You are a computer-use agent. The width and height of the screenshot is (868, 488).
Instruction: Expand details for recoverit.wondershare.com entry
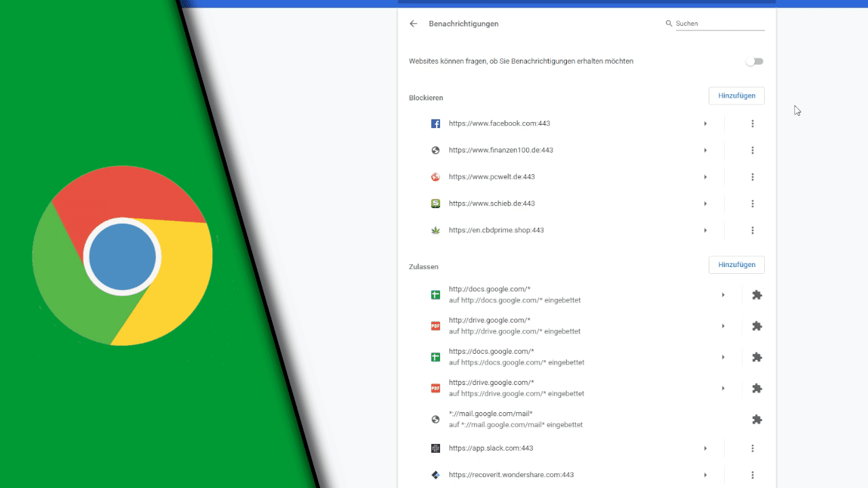click(x=705, y=475)
